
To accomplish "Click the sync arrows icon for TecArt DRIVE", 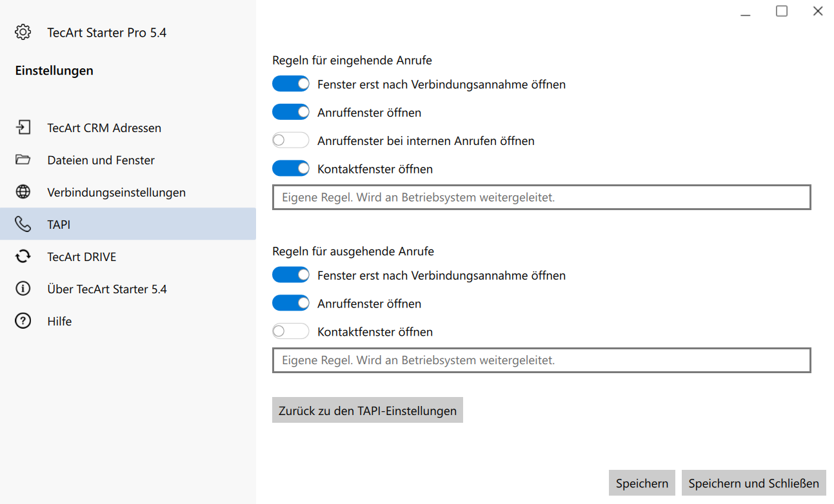I will (23, 257).
